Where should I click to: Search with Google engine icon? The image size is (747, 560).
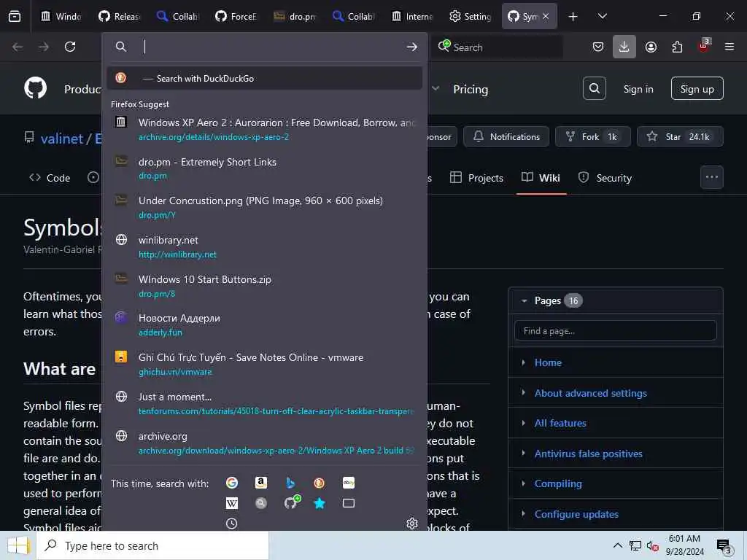(232, 483)
